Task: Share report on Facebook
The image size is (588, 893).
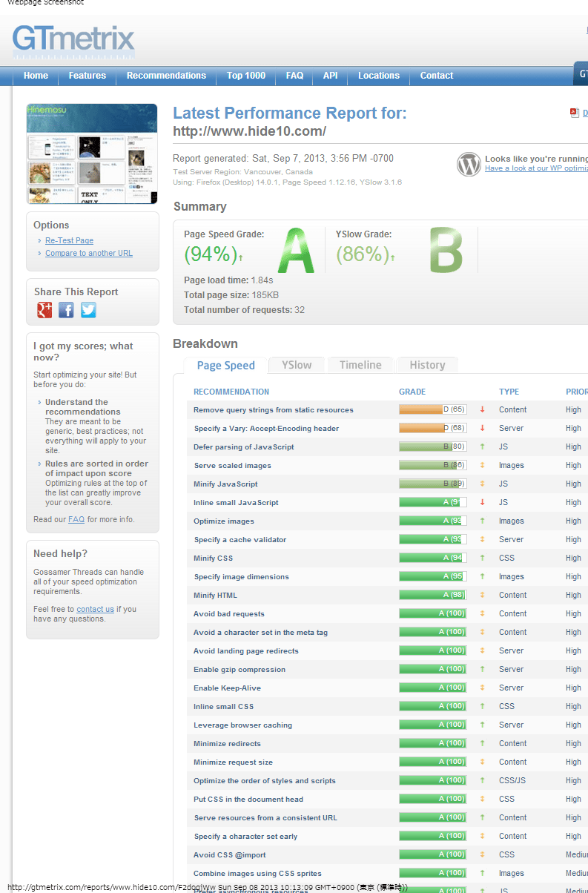Action: coord(66,310)
